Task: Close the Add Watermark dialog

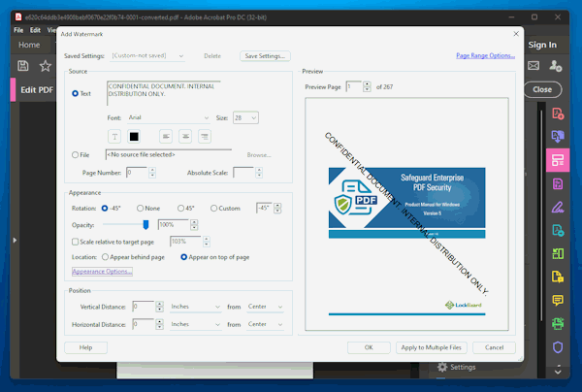Action: (x=516, y=34)
